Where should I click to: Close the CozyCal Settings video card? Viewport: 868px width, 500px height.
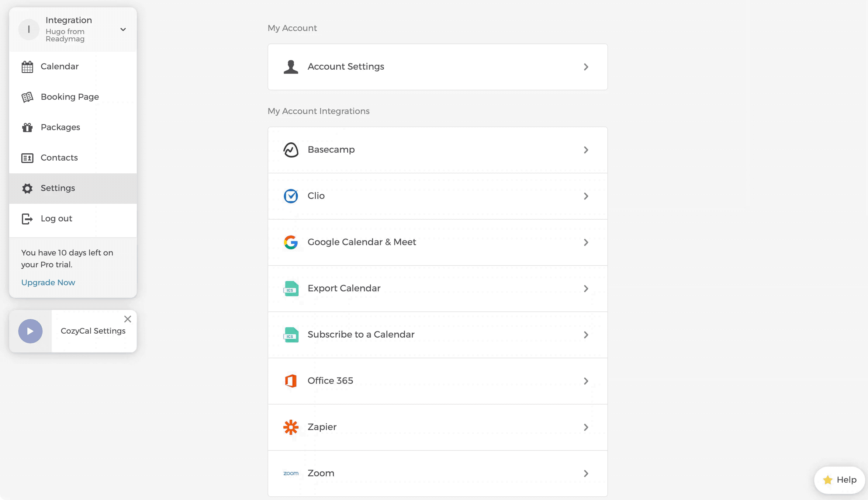(x=128, y=319)
